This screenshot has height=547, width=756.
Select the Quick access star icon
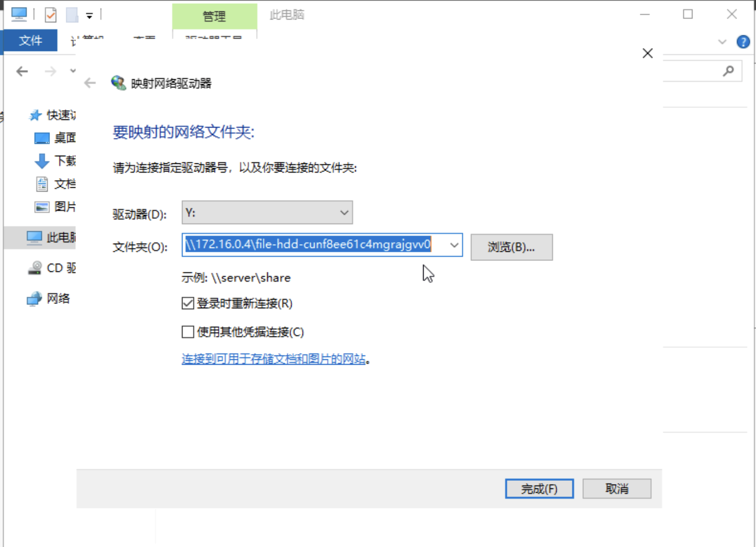point(35,115)
